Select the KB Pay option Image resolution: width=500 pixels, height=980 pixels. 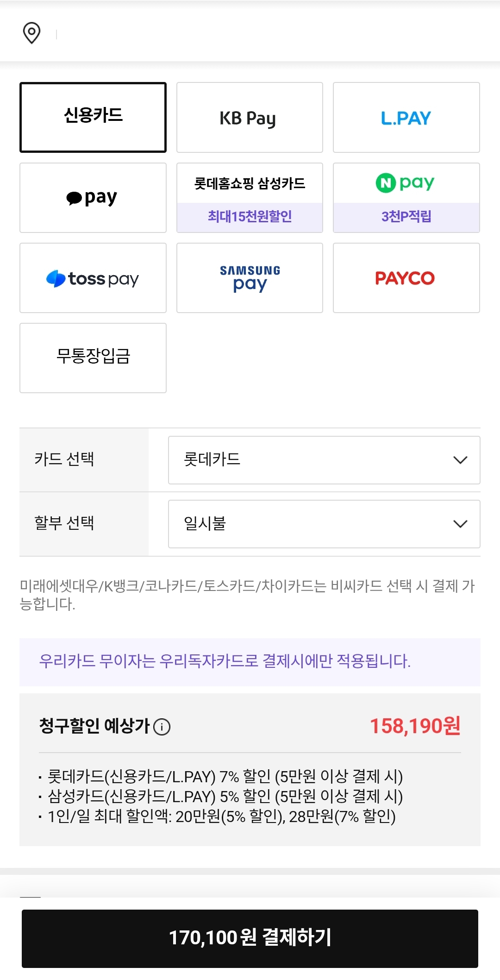(250, 118)
